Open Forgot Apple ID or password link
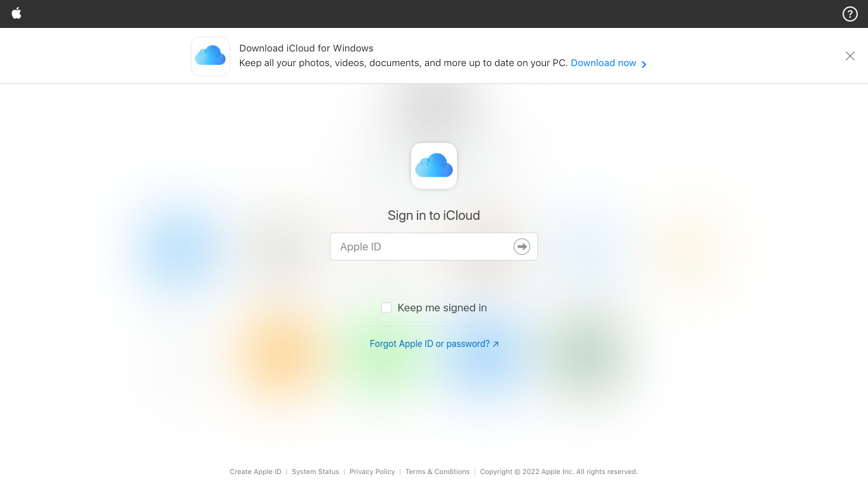868x488 pixels. pyautogui.click(x=434, y=344)
